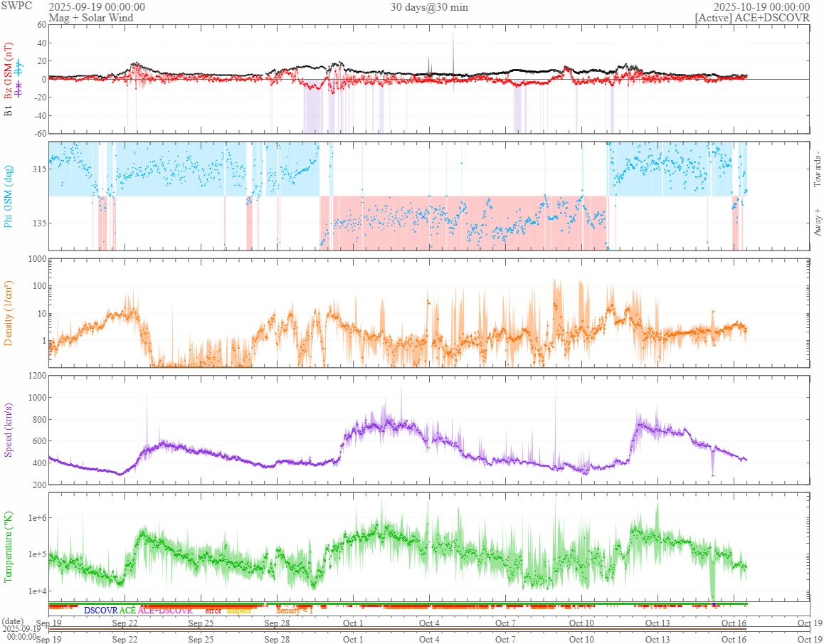Click the 1e+4 tick on the Temperature axis
The height and width of the screenshot is (644, 824).
37,591
